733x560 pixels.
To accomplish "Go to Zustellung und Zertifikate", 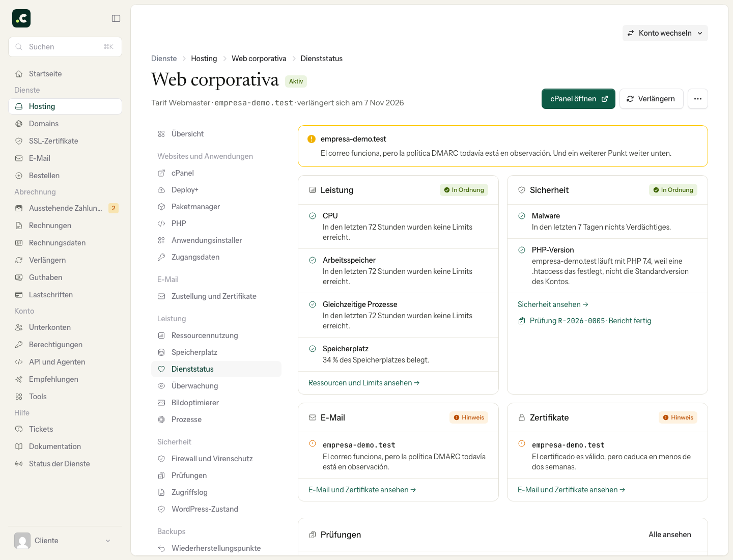I will 216,296.
